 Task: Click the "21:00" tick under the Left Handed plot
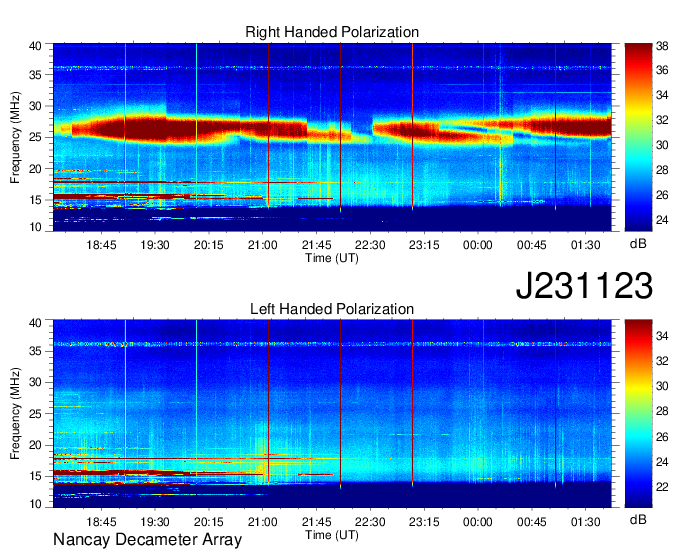[x=263, y=522]
